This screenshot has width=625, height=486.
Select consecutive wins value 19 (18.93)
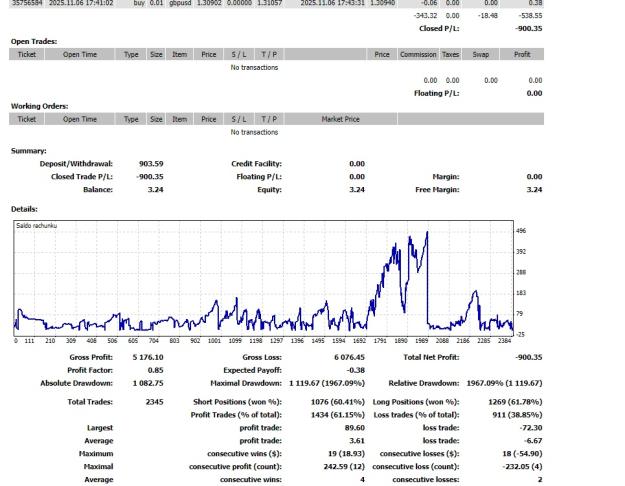(x=346, y=453)
